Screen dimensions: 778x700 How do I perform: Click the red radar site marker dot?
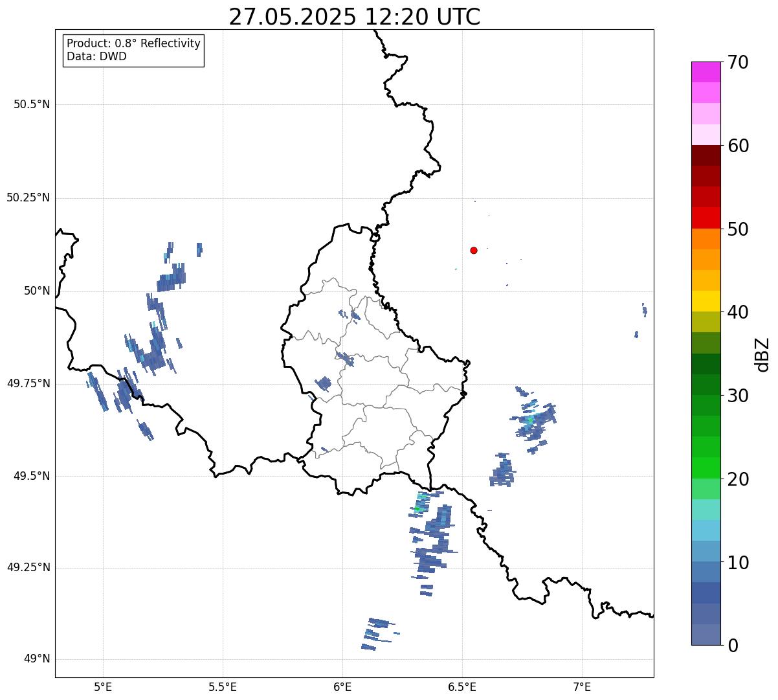coord(474,250)
